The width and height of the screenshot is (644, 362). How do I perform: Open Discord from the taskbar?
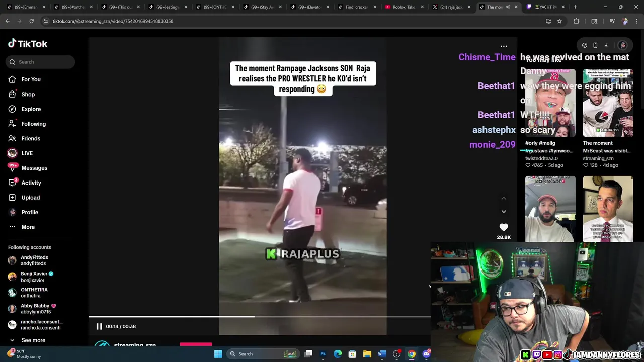426,354
